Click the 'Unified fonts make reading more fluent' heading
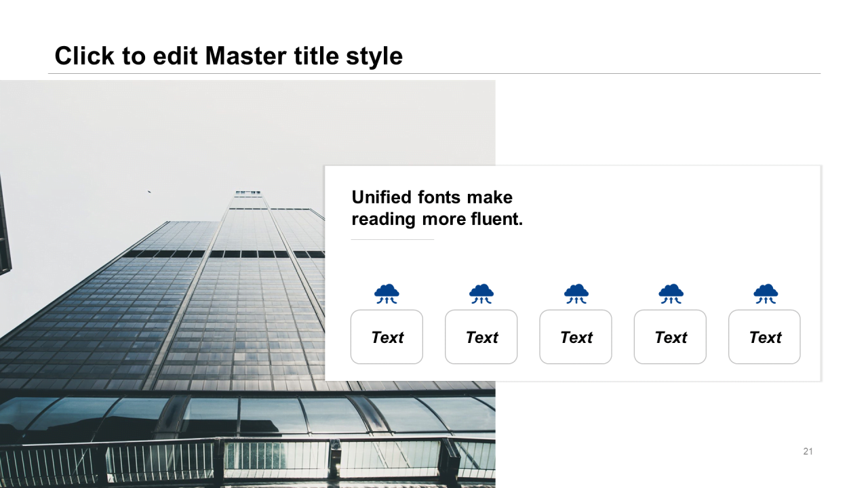This screenshot has height=488, width=868. click(437, 208)
